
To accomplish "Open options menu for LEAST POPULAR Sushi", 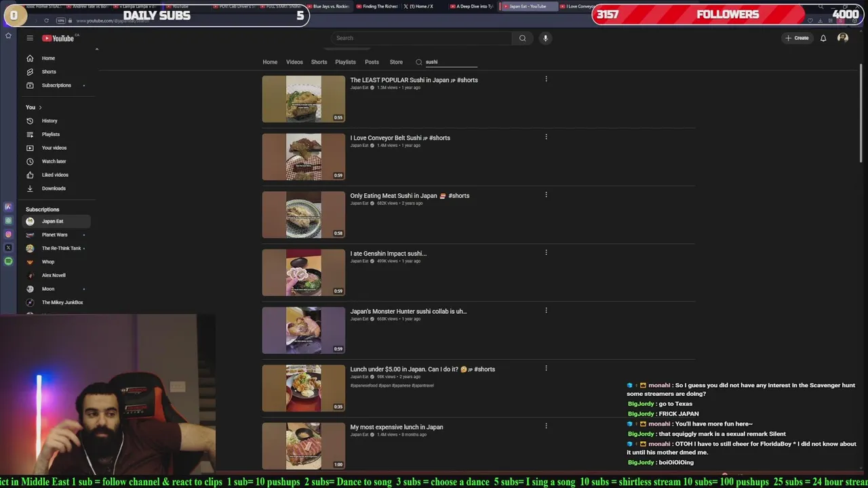I will point(546,79).
